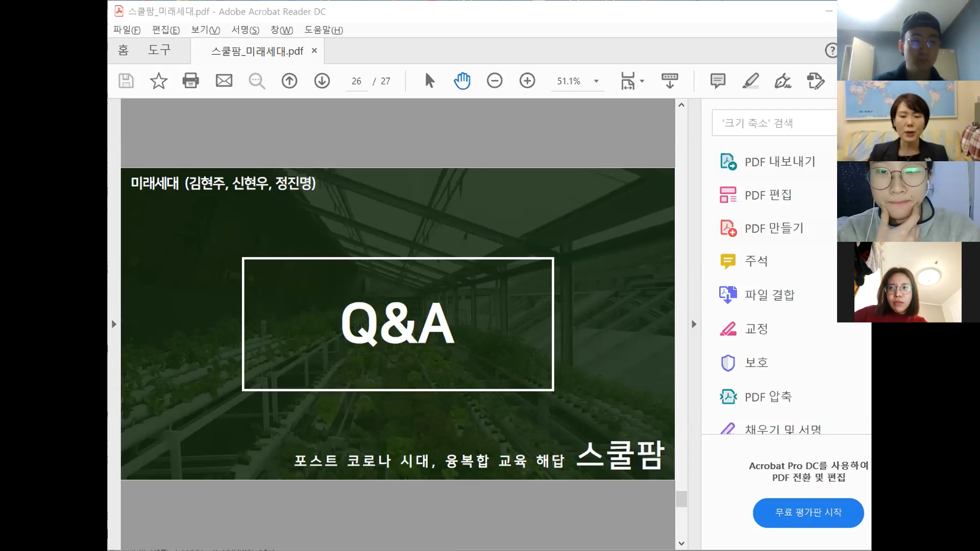Open the scrolling mode keyboard icon
980x551 pixels.
[670, 81]
